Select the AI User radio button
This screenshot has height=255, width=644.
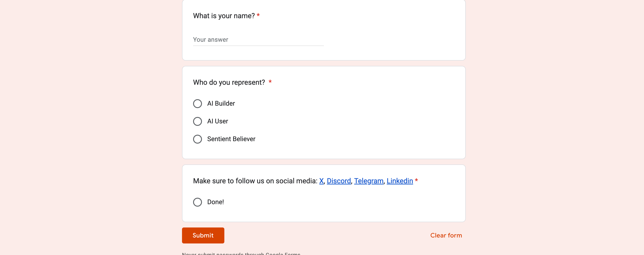[x=197, y=121]
